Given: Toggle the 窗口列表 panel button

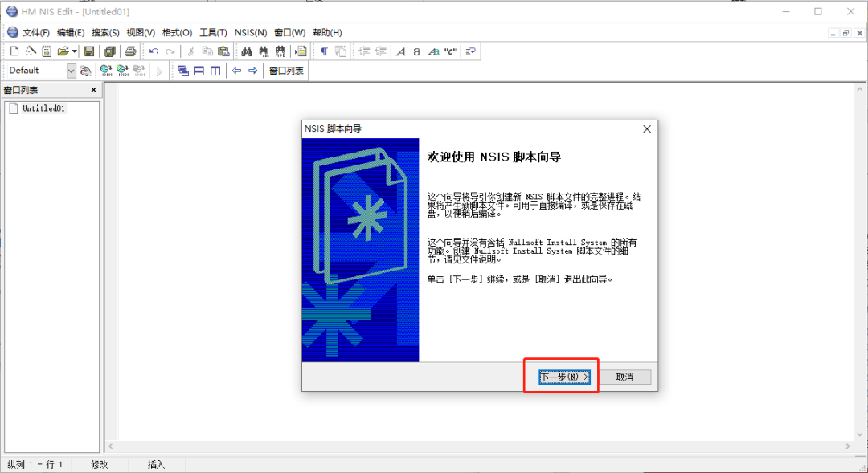Looking at the screenshot, I should pyautogui.click(x=286, y=71).
